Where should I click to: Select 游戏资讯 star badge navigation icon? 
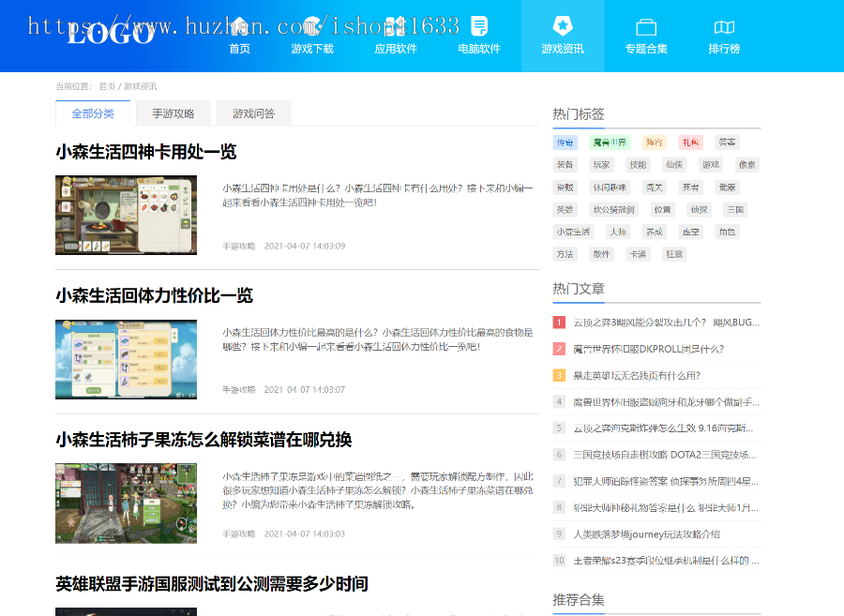[563, 25]
